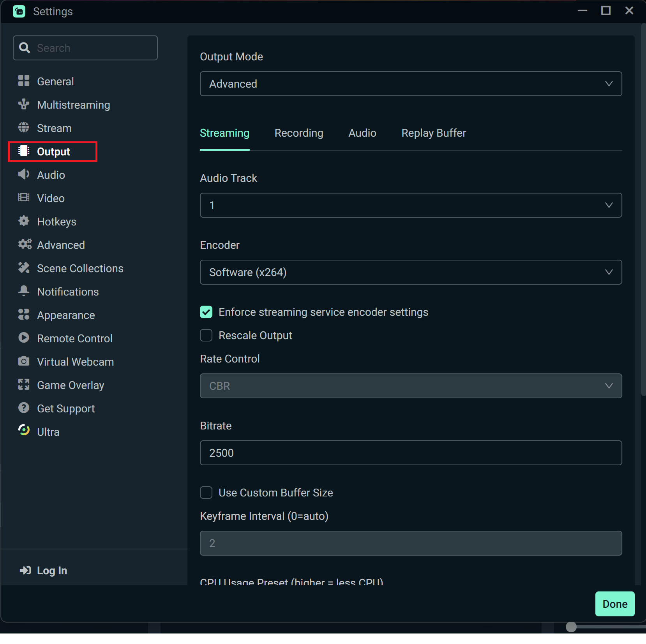Open Video settings section

(x=51, y=198)
